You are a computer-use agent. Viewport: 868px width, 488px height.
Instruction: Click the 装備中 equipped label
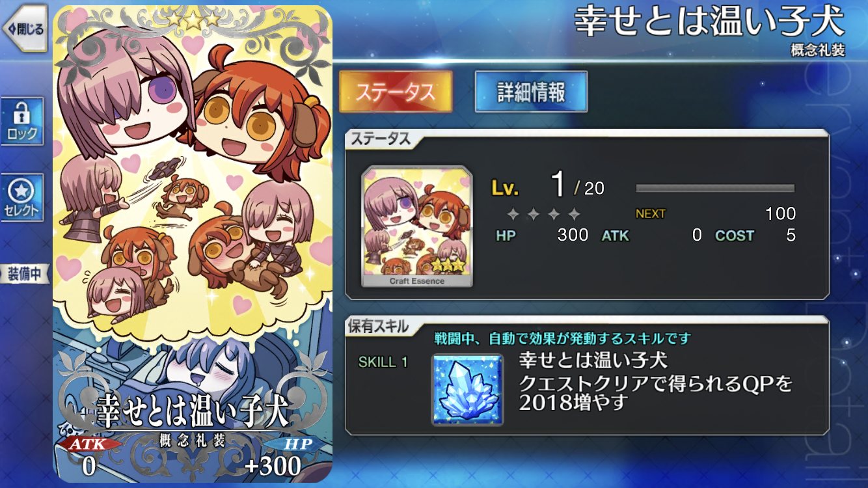point(25,274)
